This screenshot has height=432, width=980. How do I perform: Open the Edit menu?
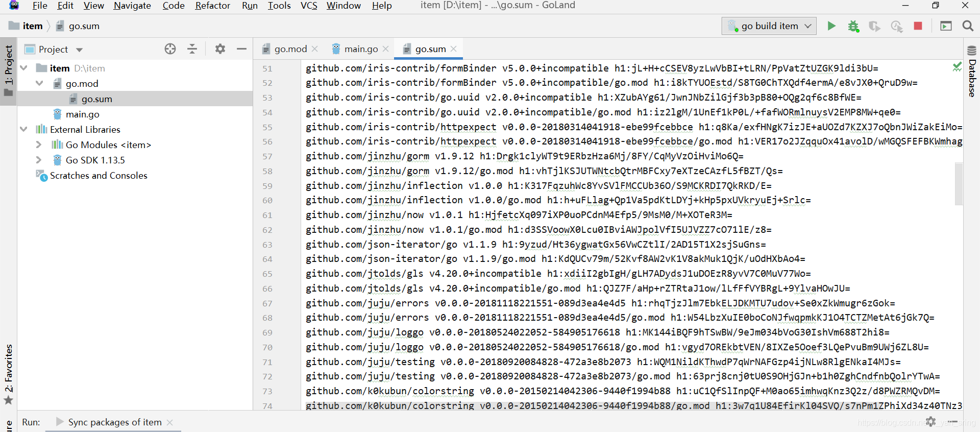click(x=65, y=6)
